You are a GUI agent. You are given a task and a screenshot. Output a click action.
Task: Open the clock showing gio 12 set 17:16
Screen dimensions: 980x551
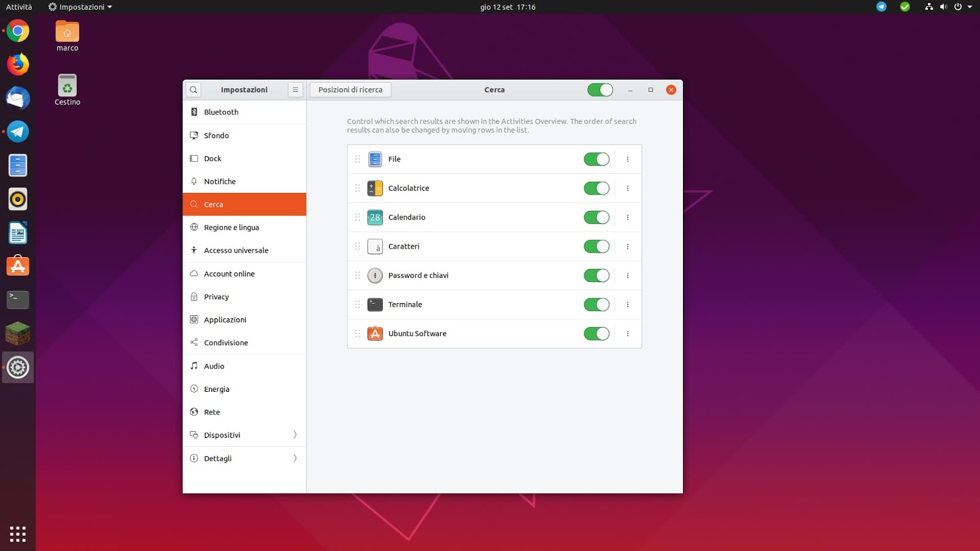[508, 7]
